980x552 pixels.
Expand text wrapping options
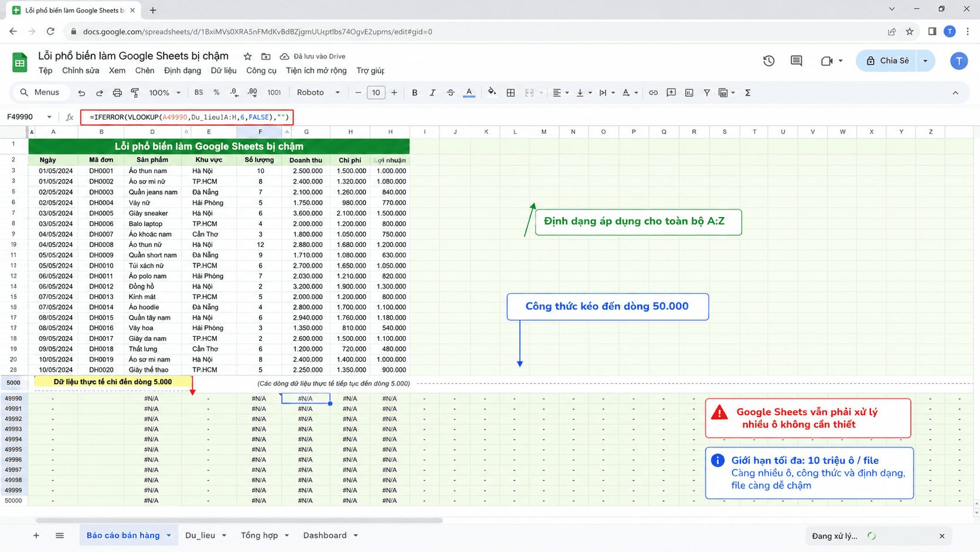607,93
